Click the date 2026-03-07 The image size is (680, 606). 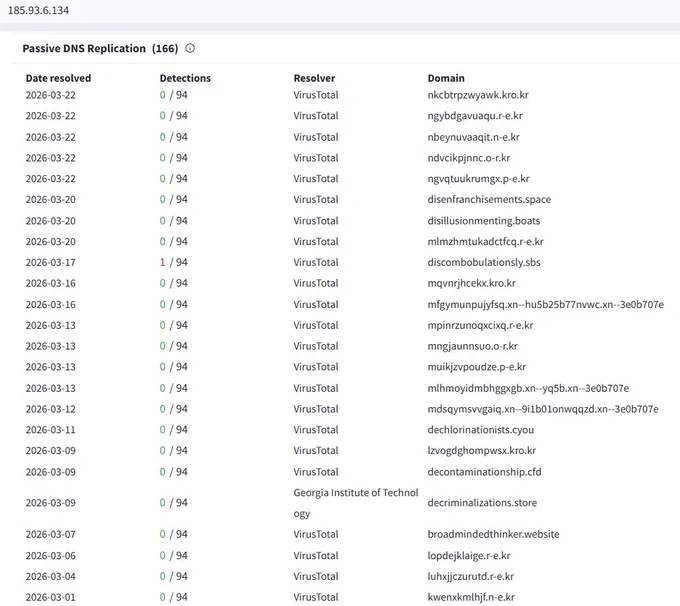tap(50, 534)
